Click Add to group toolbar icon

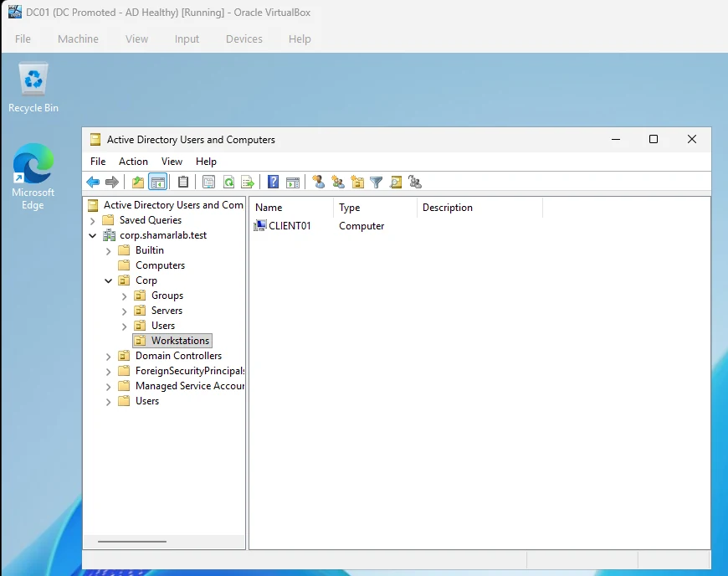pos(414,182)
